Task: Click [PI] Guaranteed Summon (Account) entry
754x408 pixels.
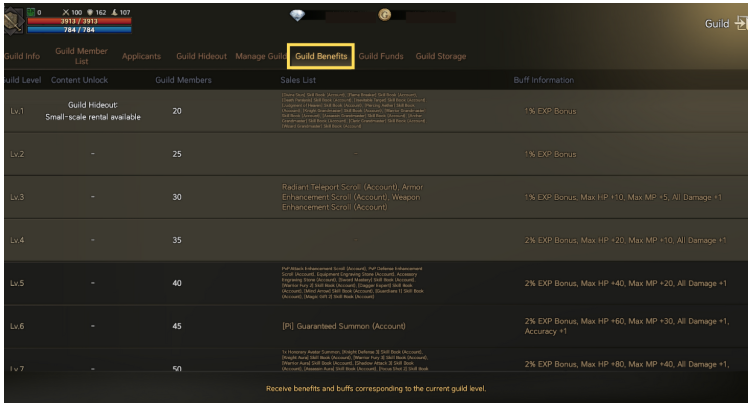Action: 343,326
